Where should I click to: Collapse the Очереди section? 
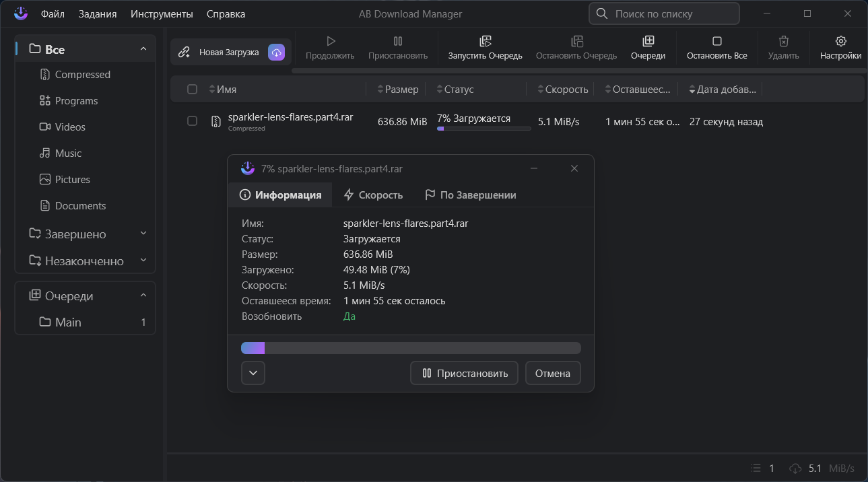tap(143, 296)
